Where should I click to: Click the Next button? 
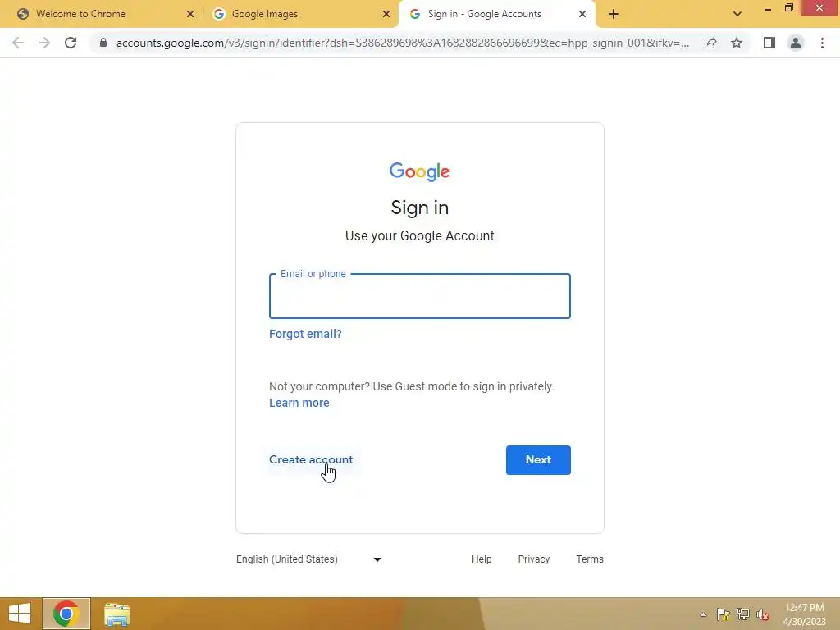(x=538, y=460)
